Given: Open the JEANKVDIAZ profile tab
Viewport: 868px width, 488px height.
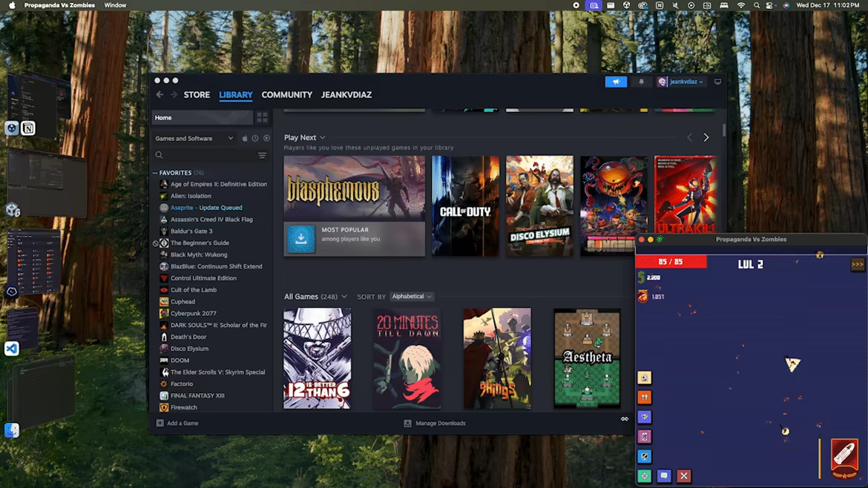Looking at the screenshot, I should click(x=346, y=95).
